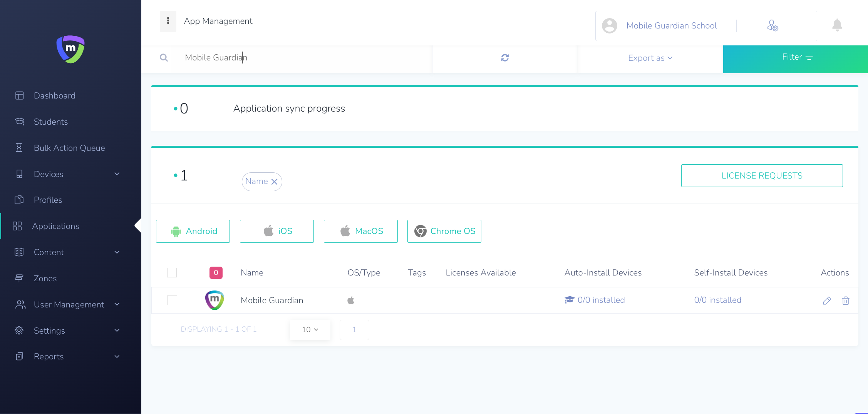This screenshot has height=414, width=868.
Task: Filter apps by MacOS
Action: pos(361,231)
